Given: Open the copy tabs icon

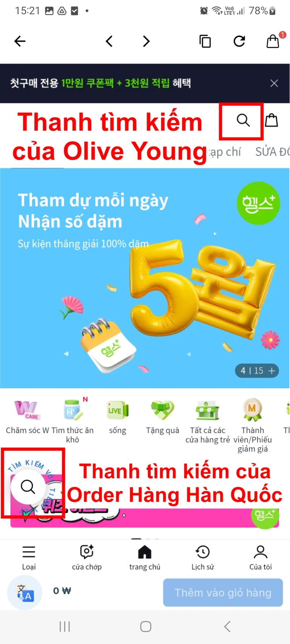Looking at the screenshot, I should coord(205,41).
